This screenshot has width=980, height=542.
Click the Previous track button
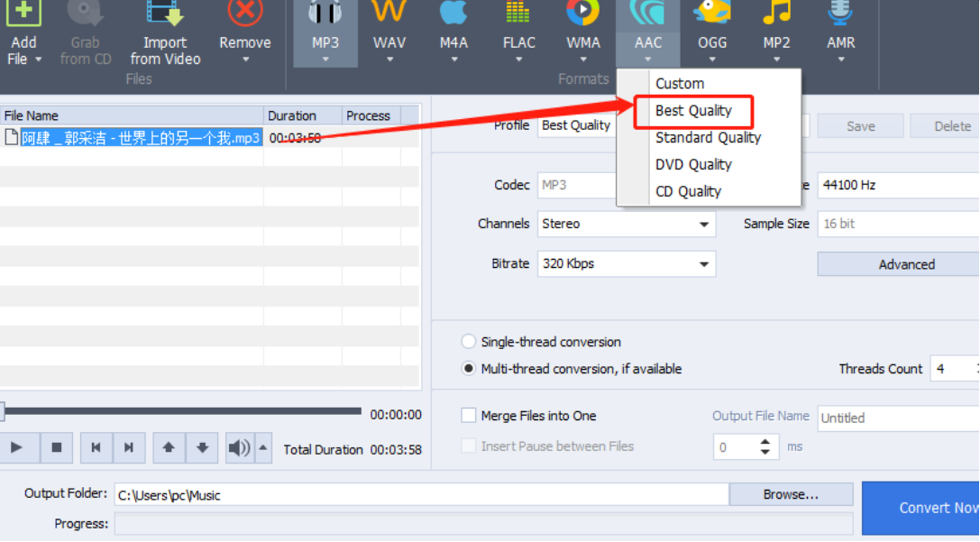click(x=96, y=447)
